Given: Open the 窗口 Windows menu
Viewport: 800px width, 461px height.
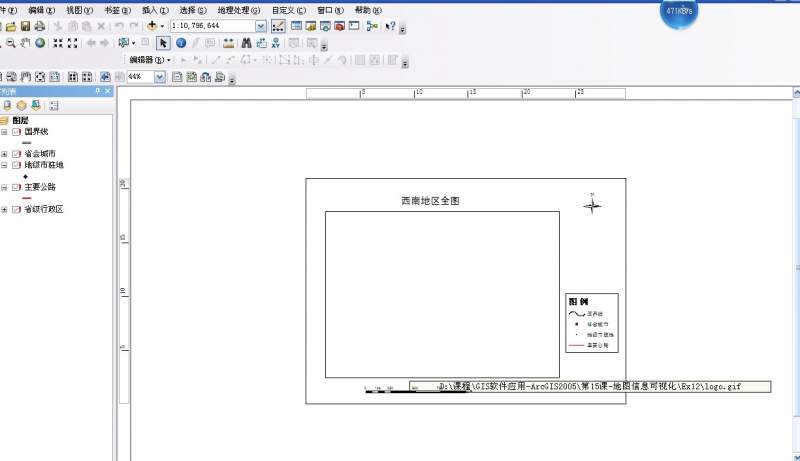Looking at the screenshot, I should click(x=330, y=10).
